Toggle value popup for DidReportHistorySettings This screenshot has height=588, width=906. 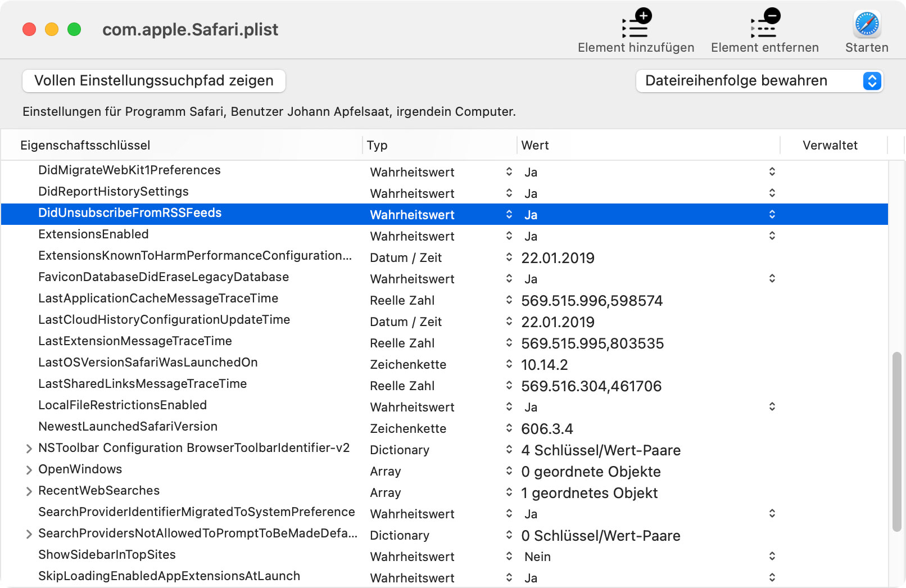pyautogui.click(x=772, y=193)
